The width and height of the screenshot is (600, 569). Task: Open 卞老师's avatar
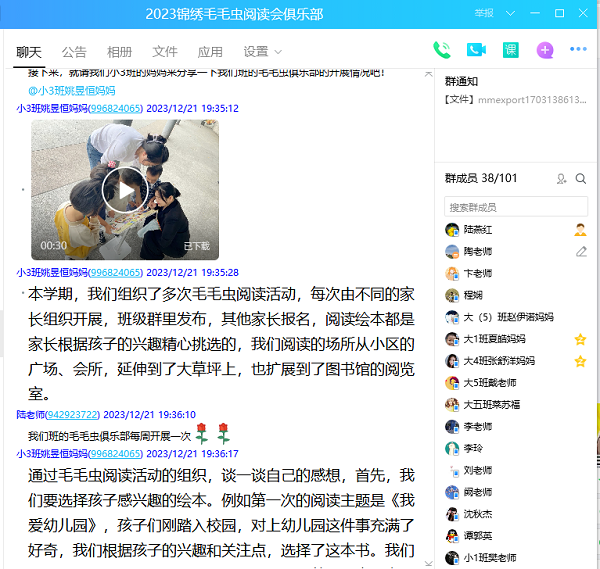pyautogui.click(x=452, y=273)
